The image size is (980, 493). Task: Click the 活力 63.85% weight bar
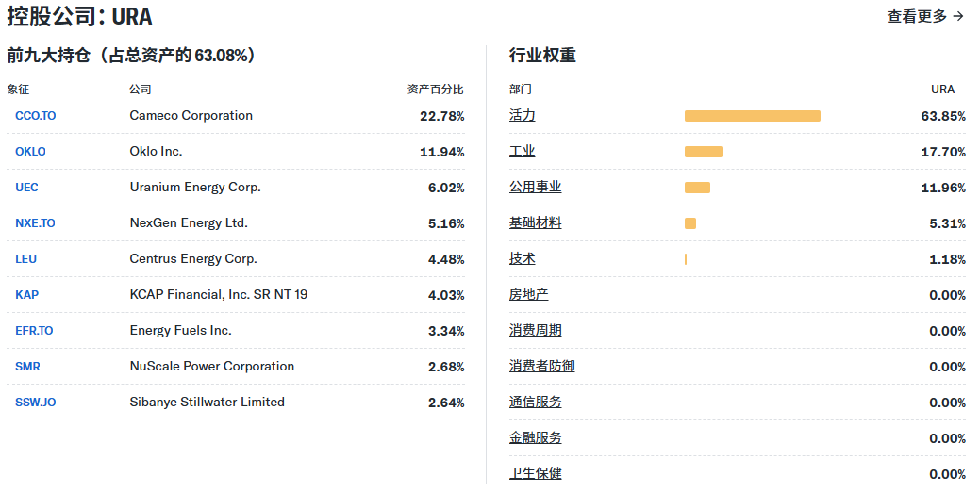(752, 116)
